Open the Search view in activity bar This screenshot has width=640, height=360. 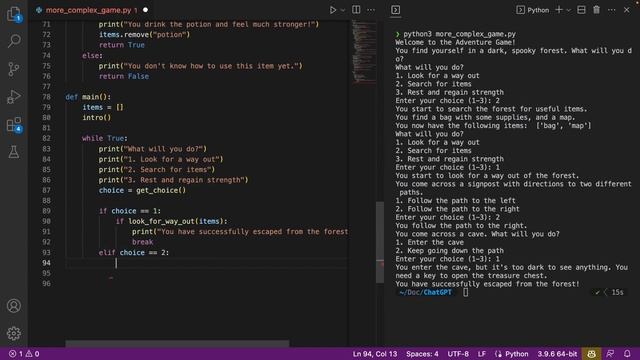click(x=14, y=41)
